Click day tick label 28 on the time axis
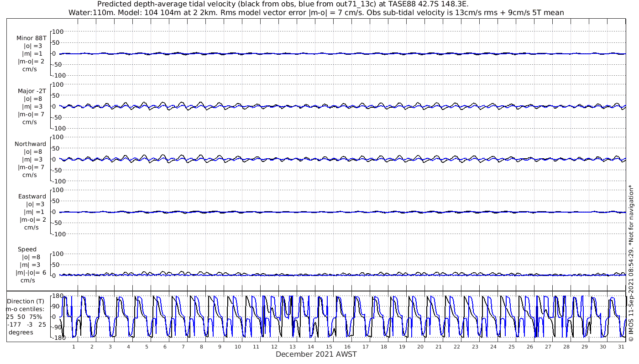639x364 pixels. [566, 347]
